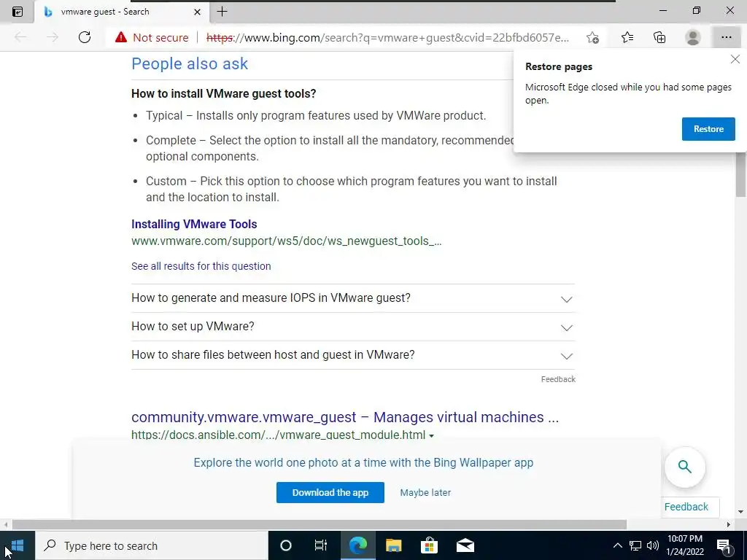747x560 pixels.
Task: Click the Feedback button at bottom right
Action: coord(686,507)
